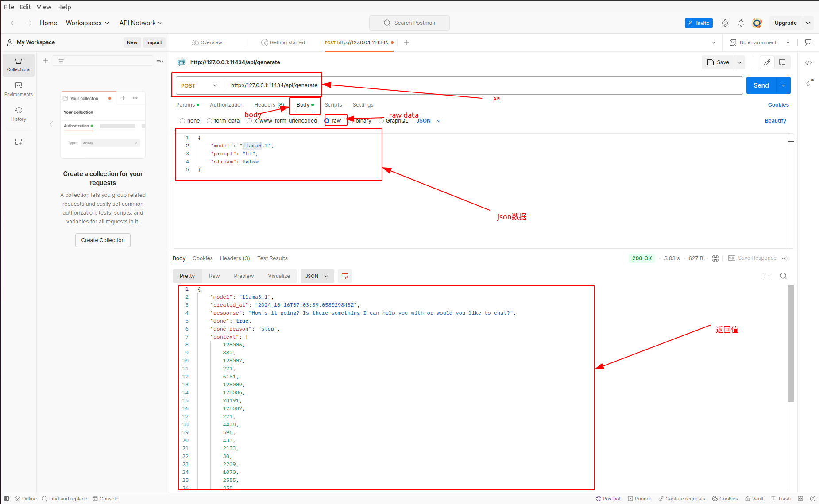Open the code snippet panel icon
The image size is (819, 504).
tap(808, 62)
